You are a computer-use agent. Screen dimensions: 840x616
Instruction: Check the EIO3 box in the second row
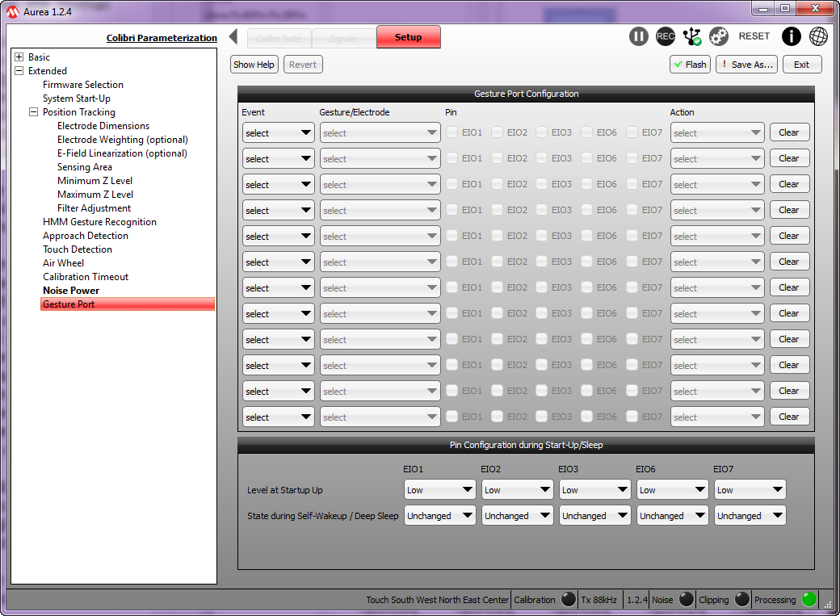pyautogui.click(x=542, y=158)
